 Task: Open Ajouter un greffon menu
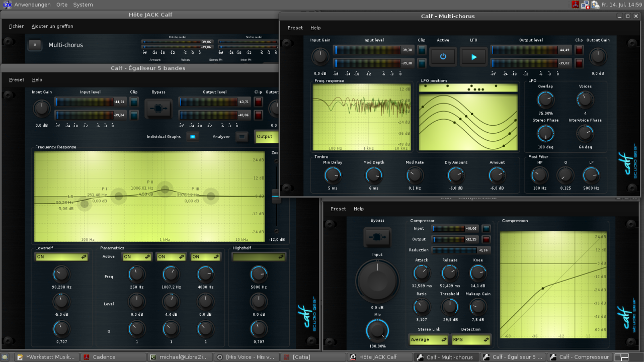(52, 26)
